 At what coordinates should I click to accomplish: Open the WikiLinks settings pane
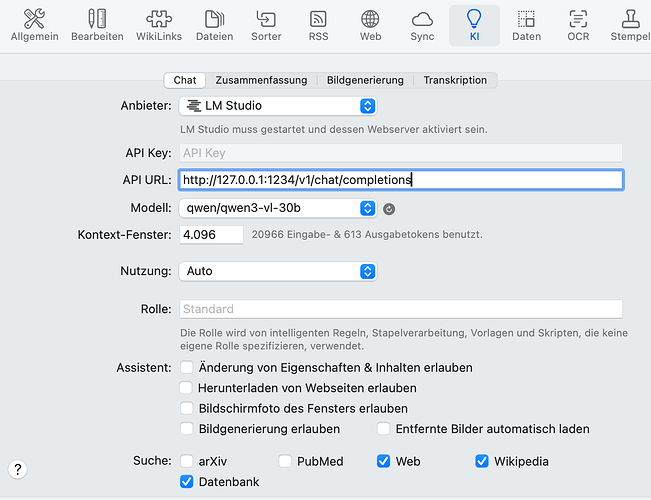coord(159,26)
